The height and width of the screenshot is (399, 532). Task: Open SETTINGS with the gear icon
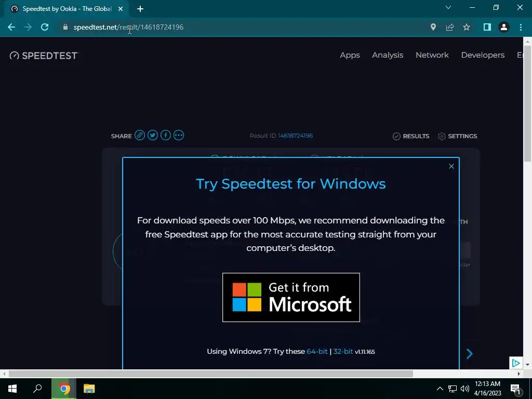[x=457, y=136]
